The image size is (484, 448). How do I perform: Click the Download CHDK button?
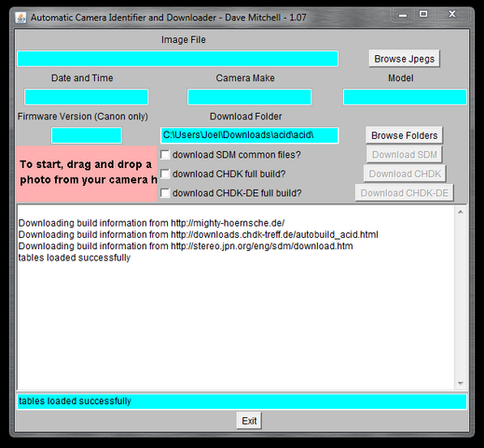pyautogui.click(x=405, y=174)
